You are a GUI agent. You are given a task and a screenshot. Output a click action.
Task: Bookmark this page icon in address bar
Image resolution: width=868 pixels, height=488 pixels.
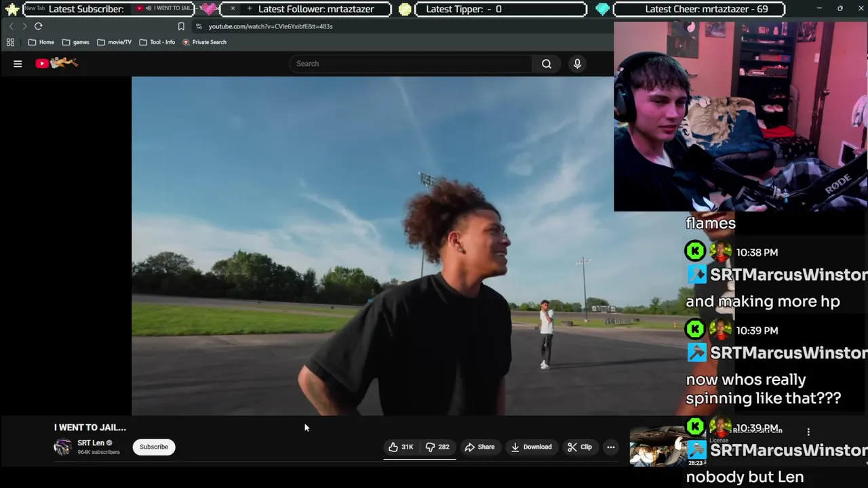181,26
